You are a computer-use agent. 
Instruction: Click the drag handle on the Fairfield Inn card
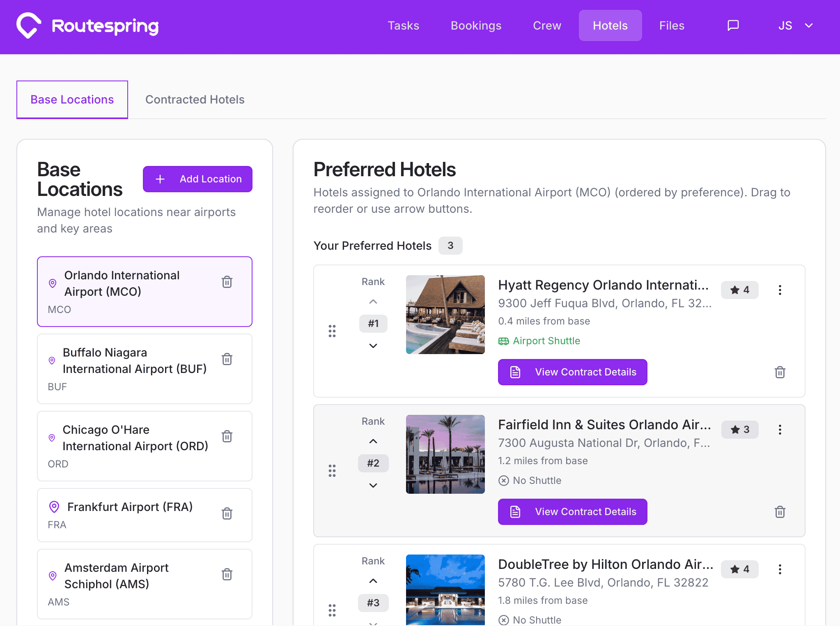click(332, 471)
